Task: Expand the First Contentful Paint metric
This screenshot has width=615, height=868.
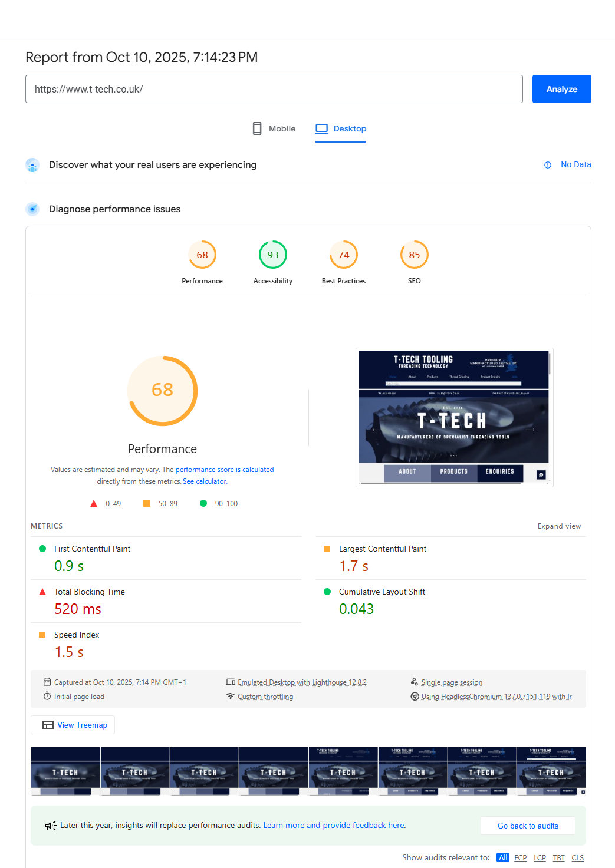Action: pyautogui.click(x=92, y=549)
